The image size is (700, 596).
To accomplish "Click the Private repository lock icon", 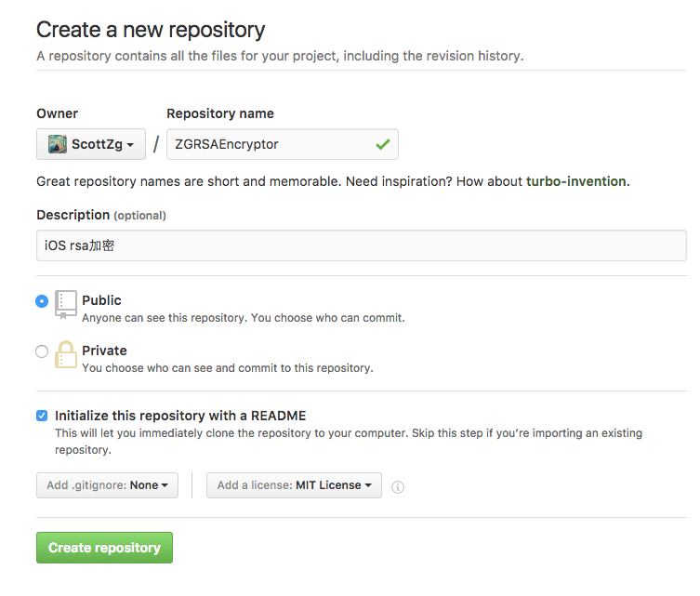I will click(65, 354).
